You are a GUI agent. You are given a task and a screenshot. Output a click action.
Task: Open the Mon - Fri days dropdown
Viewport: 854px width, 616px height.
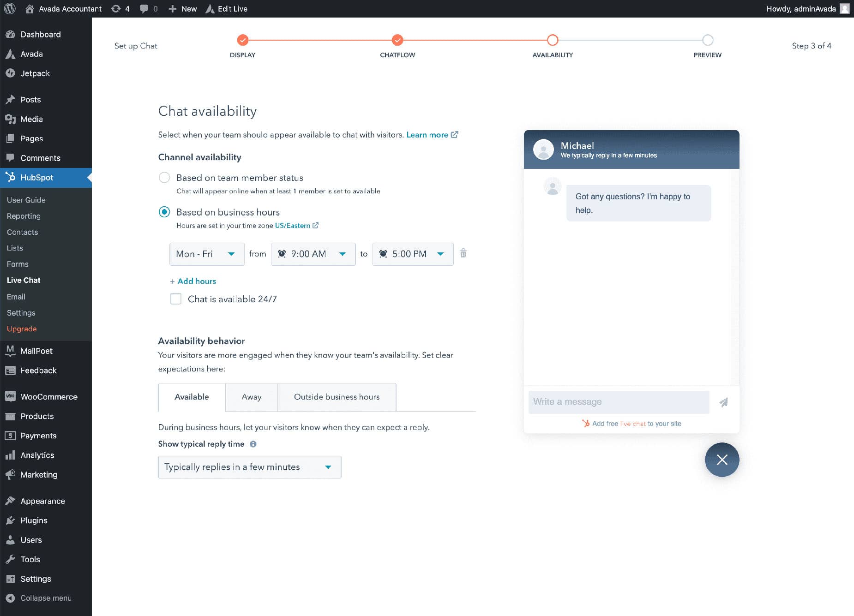point(207,254)
